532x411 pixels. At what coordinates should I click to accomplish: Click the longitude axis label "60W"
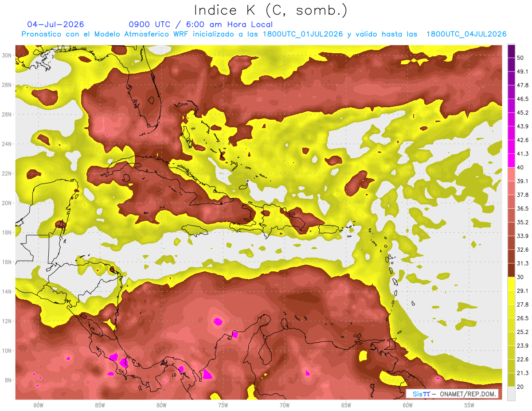408,406
